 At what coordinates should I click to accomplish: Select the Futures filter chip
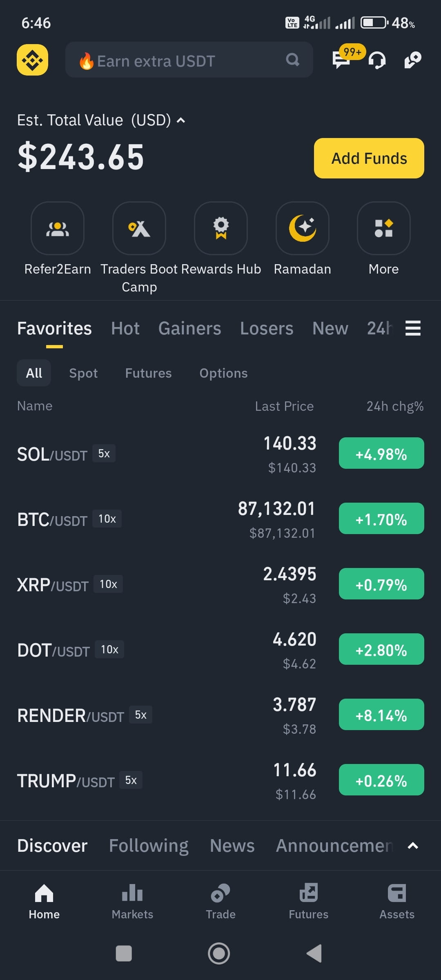(149, 373)
